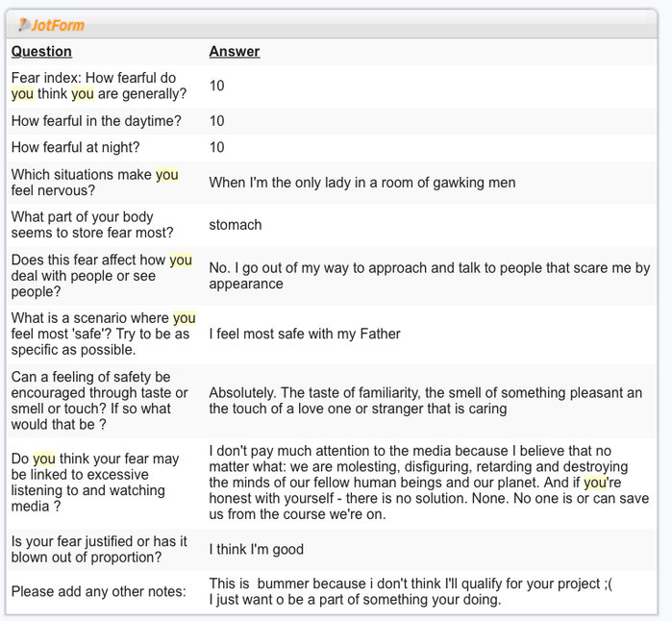
Task: Select the underlined Answer column header
Action: click(x=235, y=51)
